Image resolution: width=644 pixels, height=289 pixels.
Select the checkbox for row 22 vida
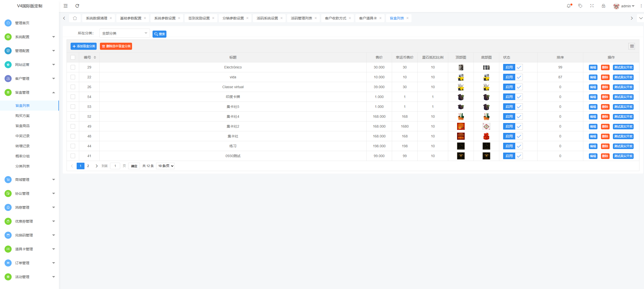pyautogui.click(x=73, y=77)
